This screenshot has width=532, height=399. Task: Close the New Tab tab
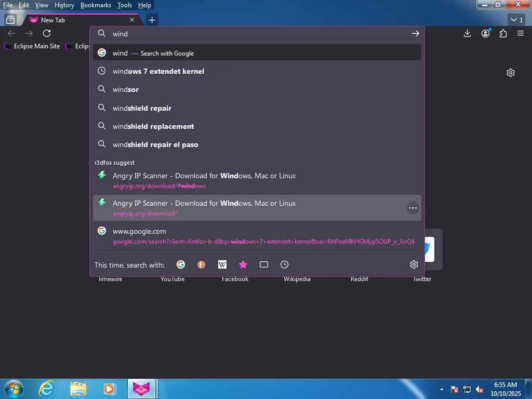[x=132, y=20]
